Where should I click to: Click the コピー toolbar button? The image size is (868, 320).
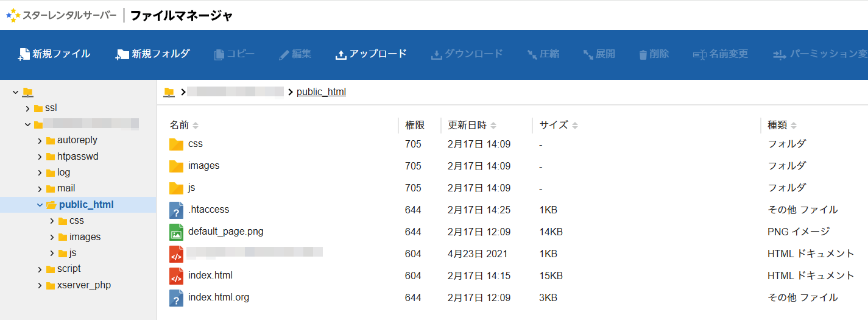(x=235, y=54)
